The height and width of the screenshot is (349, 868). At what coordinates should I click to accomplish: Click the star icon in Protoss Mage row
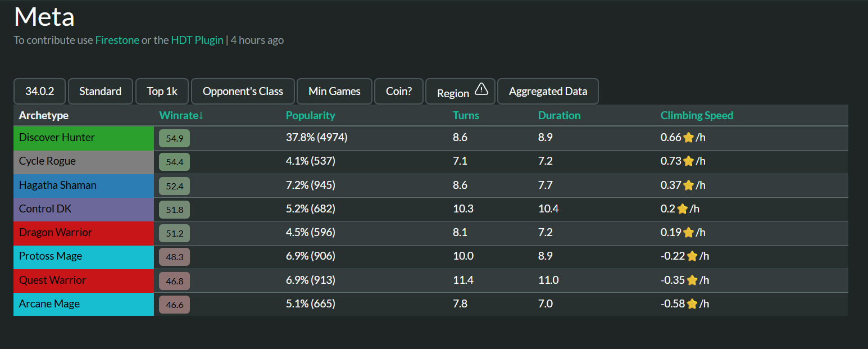(x=692, y=256)
